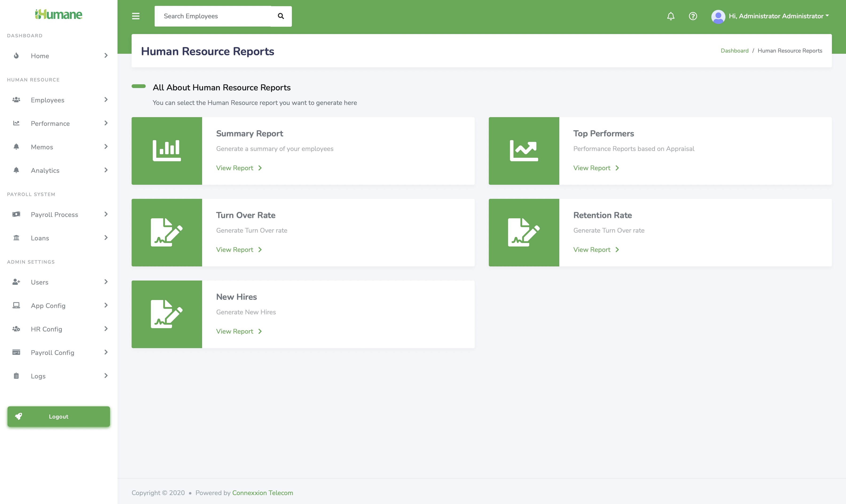Click the notification bell icon
This screenshot has width=846, height=504.
pyautogui.click(x=671, y=16)
